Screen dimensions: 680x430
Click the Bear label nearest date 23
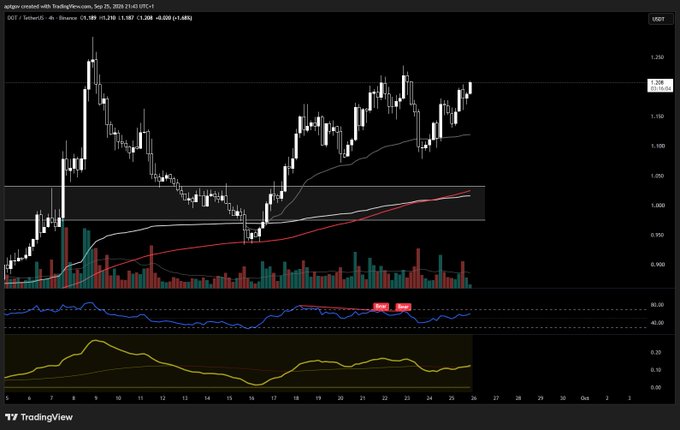click(x=403, y=307)
